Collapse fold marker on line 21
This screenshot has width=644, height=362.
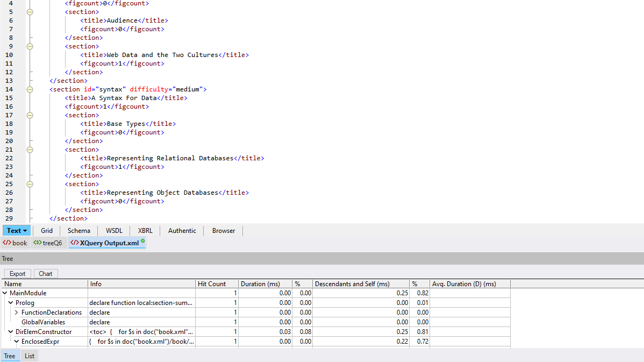click(30, 150)
